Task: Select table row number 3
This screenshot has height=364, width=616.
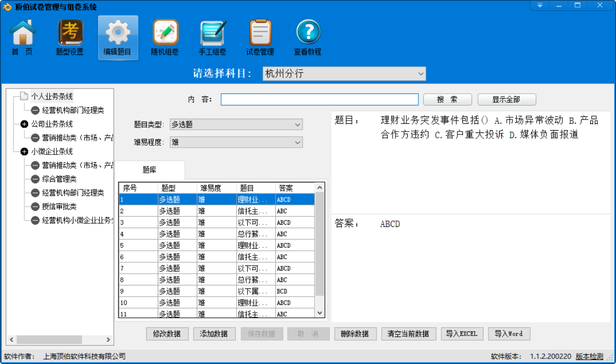Action: [217, 222]
